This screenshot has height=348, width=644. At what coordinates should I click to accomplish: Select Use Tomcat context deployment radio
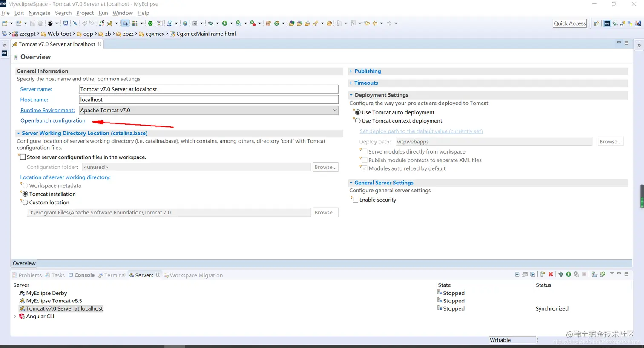coord(358,121)
